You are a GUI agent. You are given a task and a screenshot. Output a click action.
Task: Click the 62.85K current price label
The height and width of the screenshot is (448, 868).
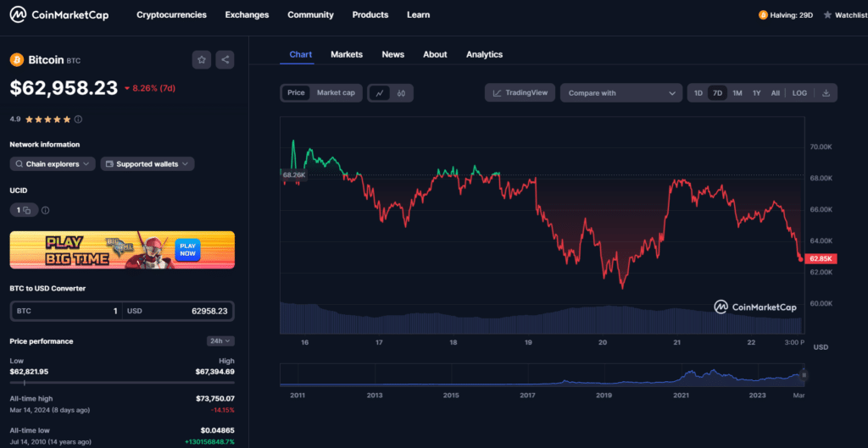point(821,258)
